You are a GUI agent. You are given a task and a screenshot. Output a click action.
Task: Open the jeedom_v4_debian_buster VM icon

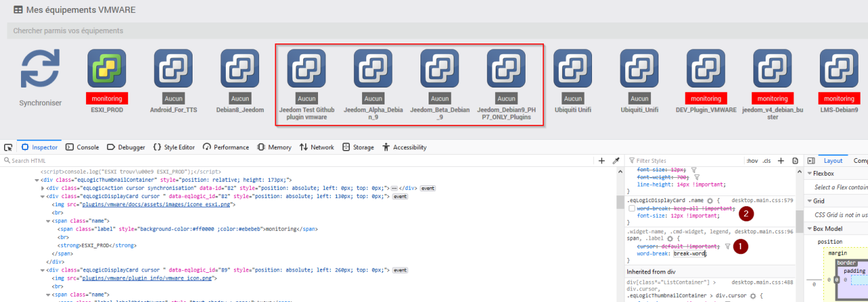(x=772, y=69)
